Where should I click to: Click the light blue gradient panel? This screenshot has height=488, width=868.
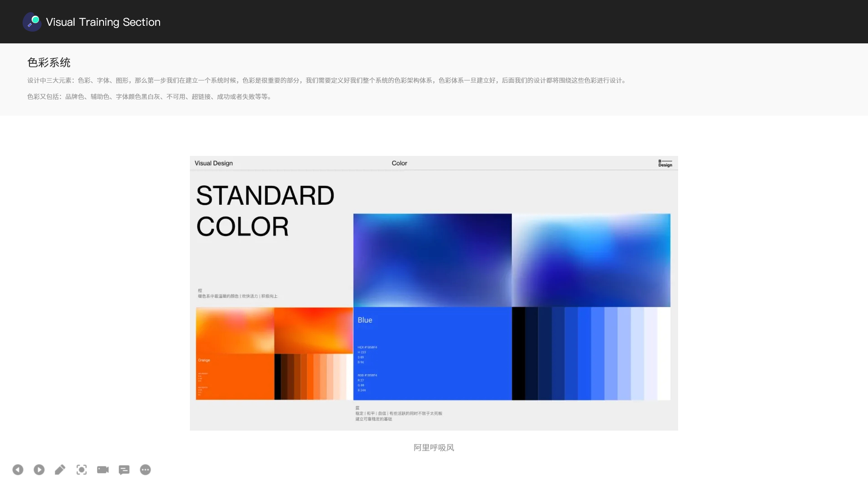591,260
